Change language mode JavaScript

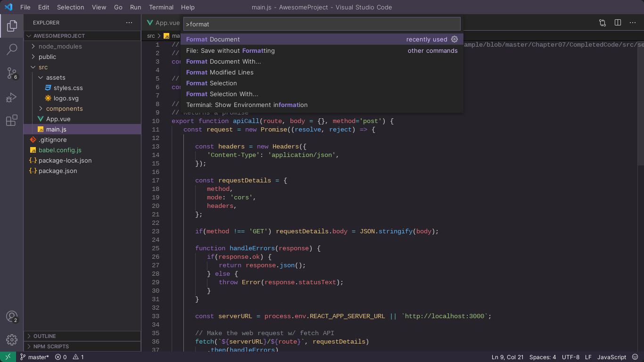[612, 357]
